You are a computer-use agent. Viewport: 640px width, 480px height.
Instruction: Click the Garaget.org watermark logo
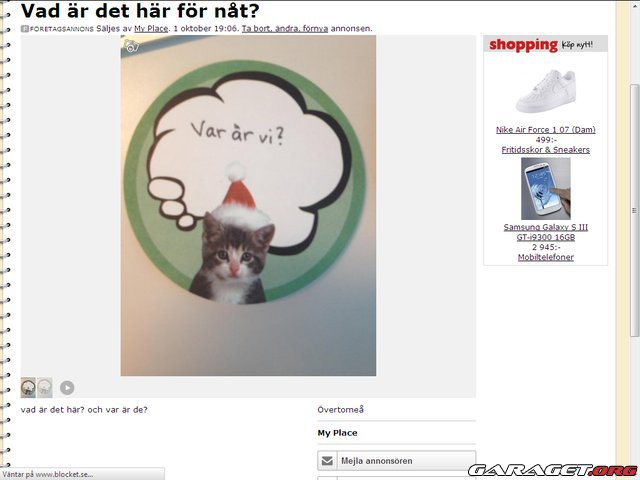[554, 471]
